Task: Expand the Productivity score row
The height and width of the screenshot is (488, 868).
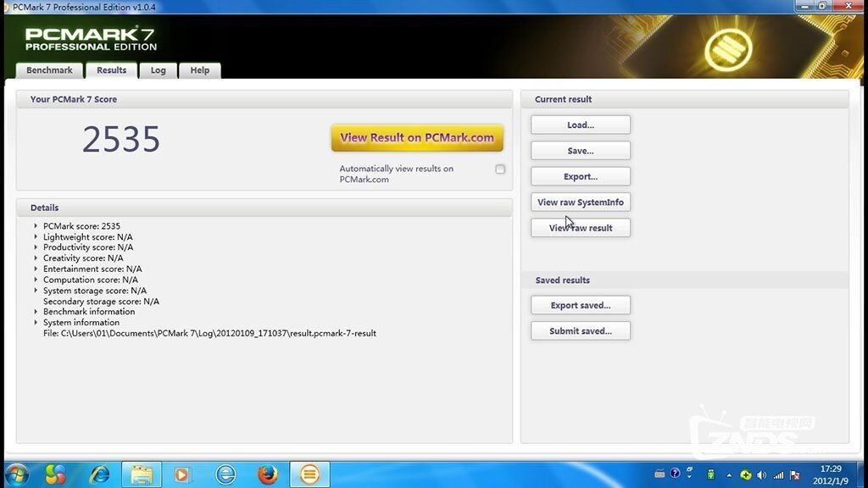Action: 36,247
